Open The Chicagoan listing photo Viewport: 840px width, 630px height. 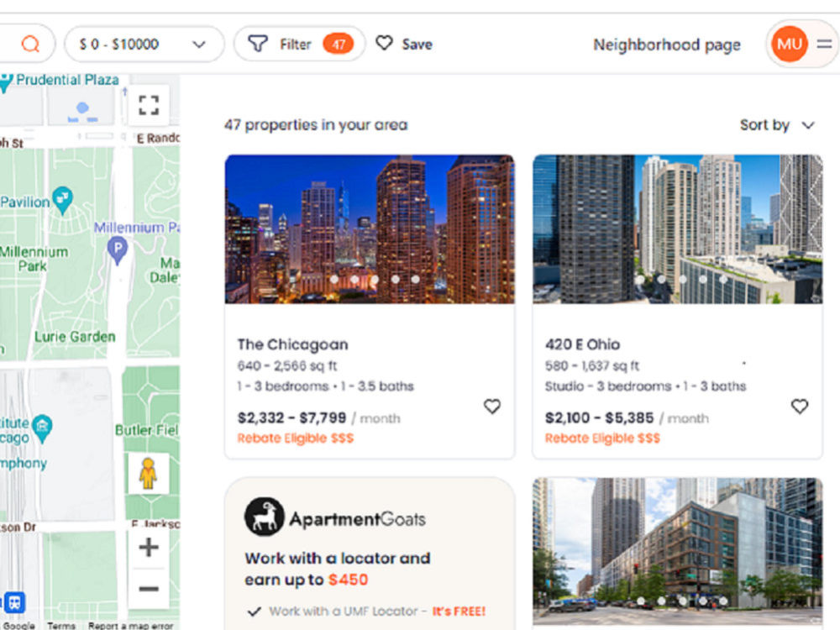tap(370, 229)
